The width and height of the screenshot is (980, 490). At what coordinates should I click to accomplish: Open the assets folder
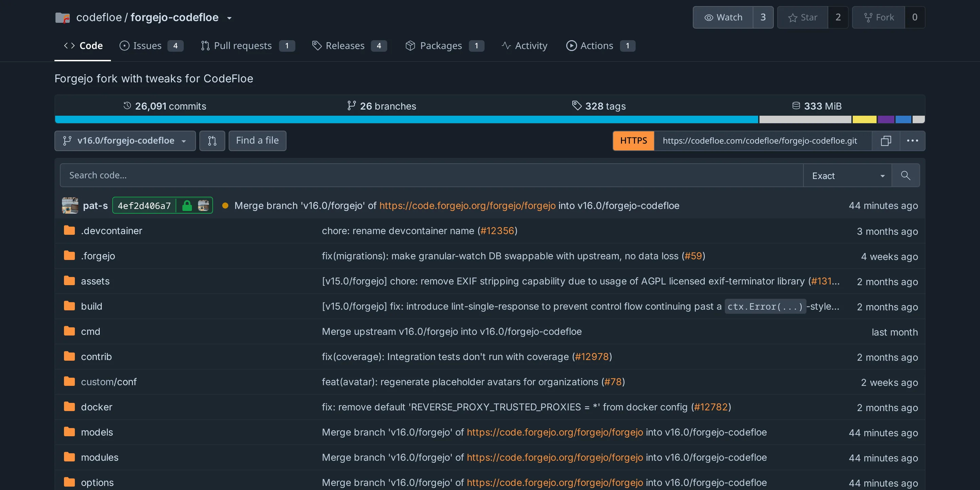95,281
